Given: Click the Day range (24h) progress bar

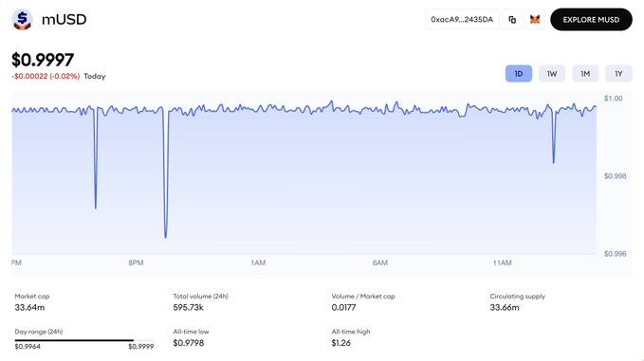Looking at the screenshot, I should tap(84, 340).
